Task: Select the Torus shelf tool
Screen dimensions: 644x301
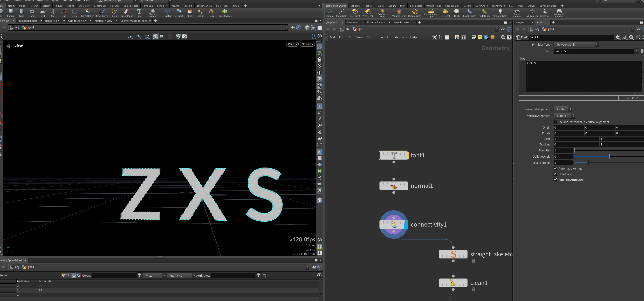Action: (32, 13)
